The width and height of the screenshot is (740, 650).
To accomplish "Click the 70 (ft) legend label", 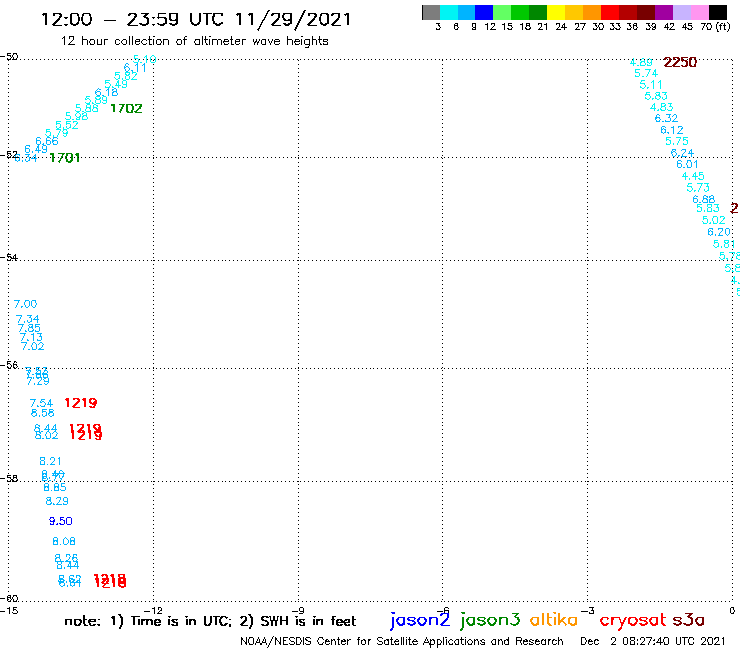I will pos(715,26).
